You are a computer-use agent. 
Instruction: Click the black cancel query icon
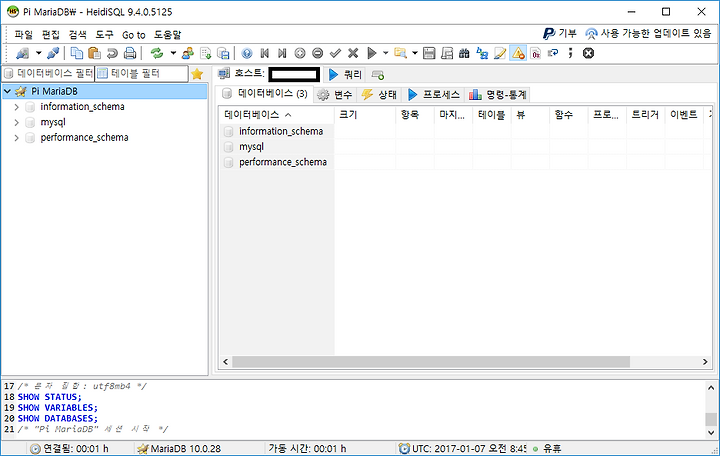[x=588, y=53]
